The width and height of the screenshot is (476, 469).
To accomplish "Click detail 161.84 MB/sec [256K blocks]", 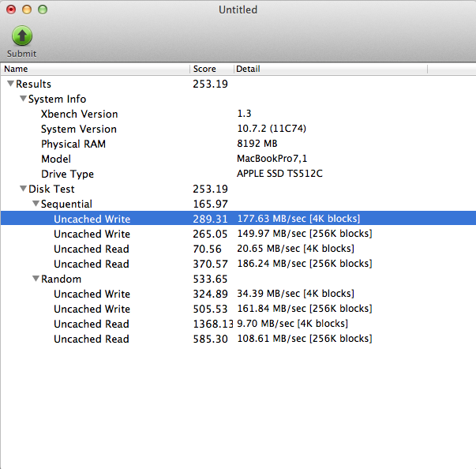I will [305, 309].
